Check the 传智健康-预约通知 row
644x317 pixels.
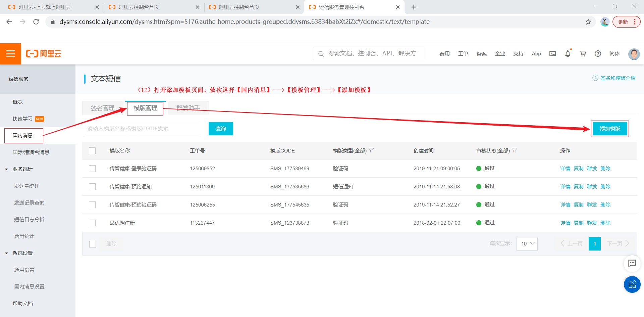pos(92,187)
